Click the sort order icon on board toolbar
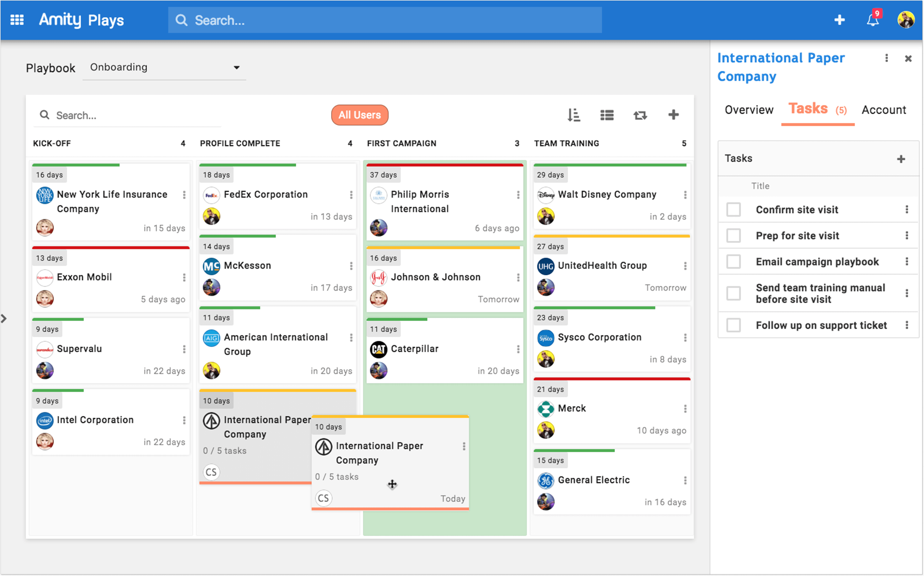The image size is (924, 576). (x=574, y=115)
